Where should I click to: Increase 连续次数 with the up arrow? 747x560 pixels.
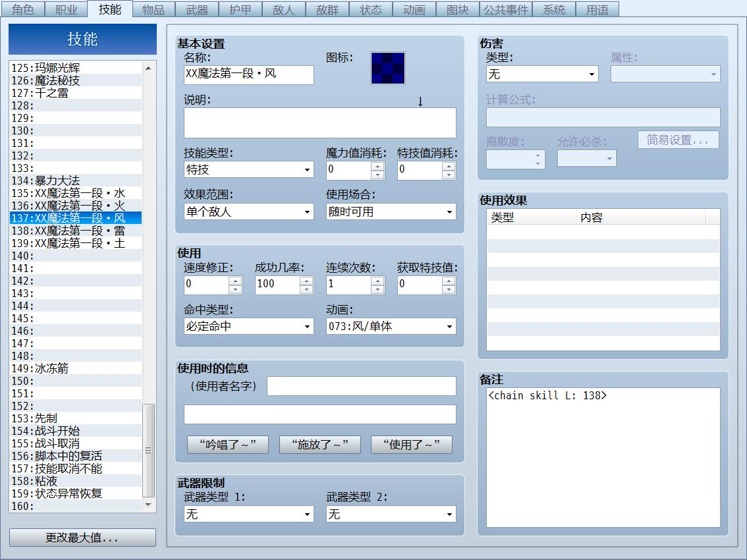pyautogui.click(x=377, y=281)
